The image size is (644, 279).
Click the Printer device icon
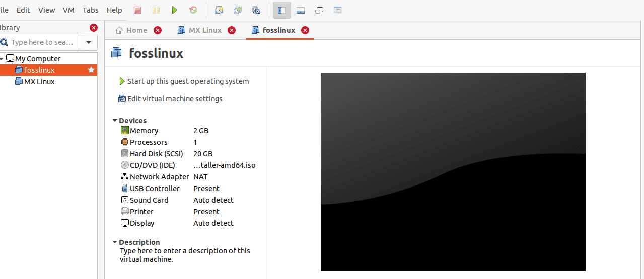pos(125,211)
